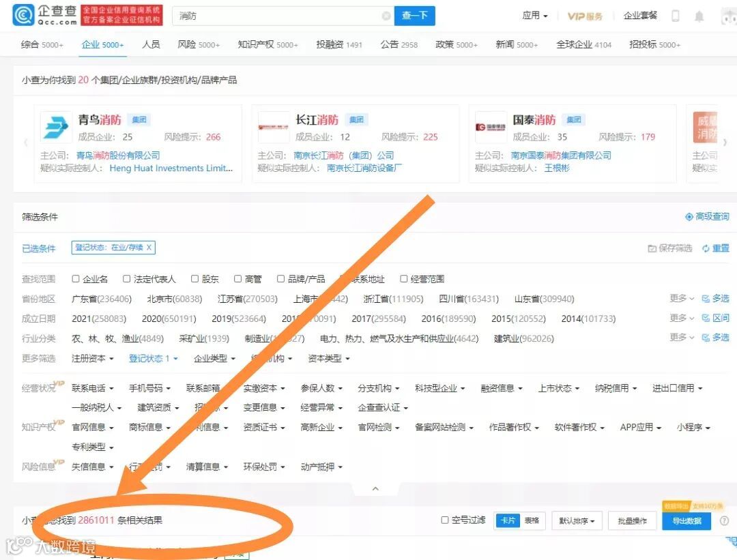Switch to 知识产权 tab
Viewport: 737px width, 560px height.
point(268,44)
